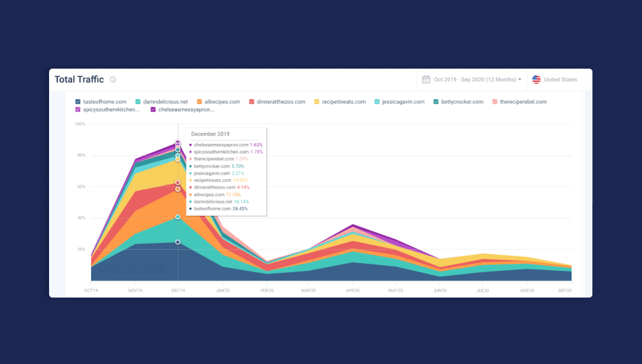Click the allrecipes.com marker on the December guideline
Screen dimensions: 642x364
pyautogui.click(x=178, y=189)
